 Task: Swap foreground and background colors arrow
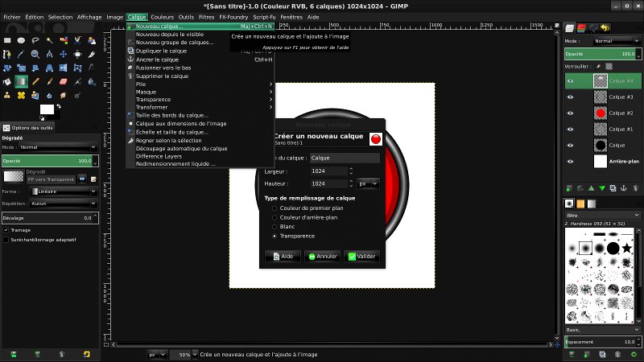click(59, 106)
